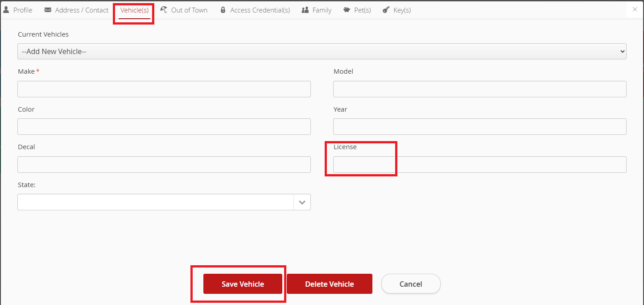
Task: Expand the State dropdown using its chevron
Action: [302, 202]
